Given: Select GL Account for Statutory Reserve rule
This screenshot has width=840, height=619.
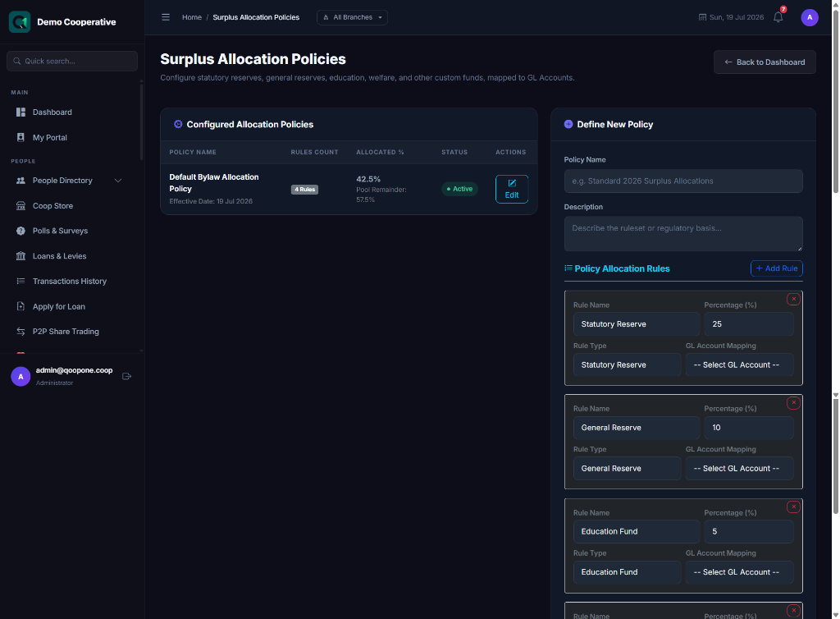Looking at the screenshot, I should pyautogui.click(x=739, y=365).
